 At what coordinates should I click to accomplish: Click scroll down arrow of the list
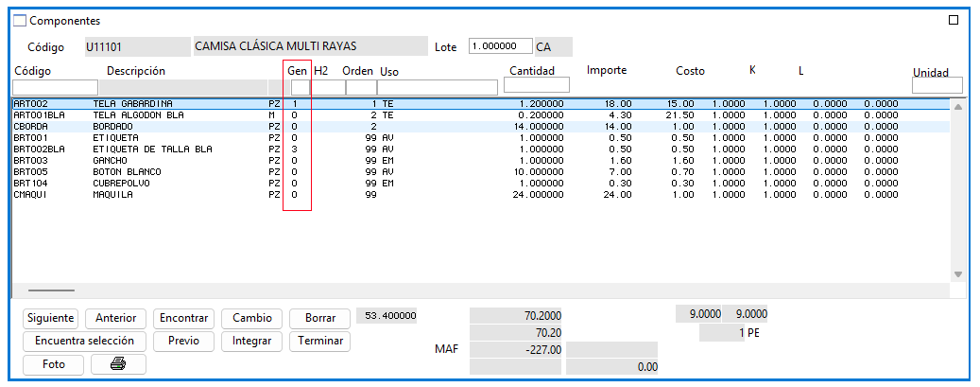point(957,274)
